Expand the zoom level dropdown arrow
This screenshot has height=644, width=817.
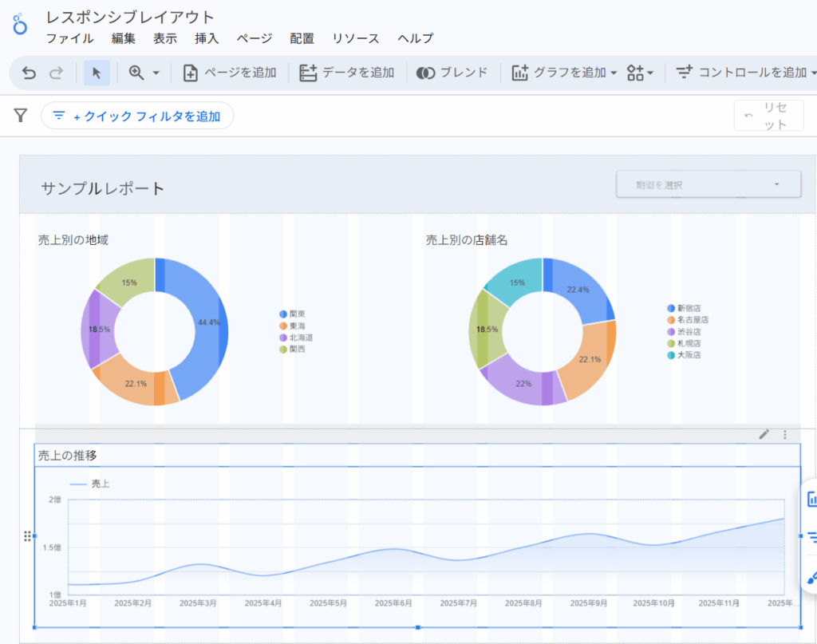(156, 73)
